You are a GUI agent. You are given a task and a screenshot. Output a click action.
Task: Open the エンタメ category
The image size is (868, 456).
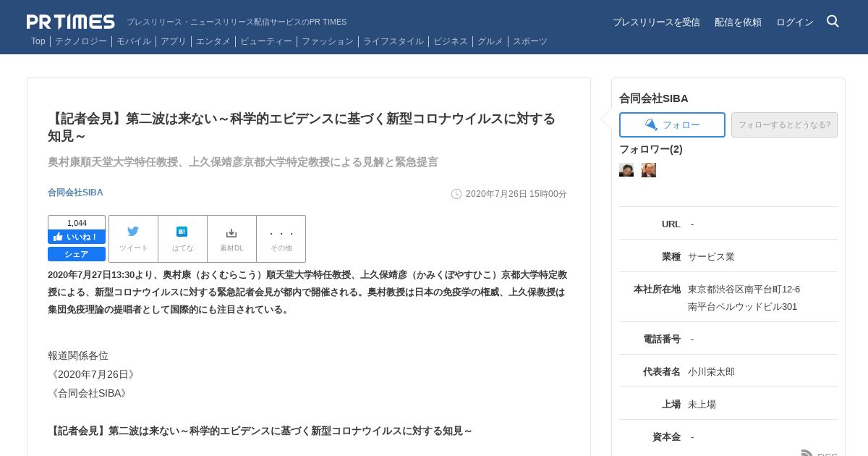point(213,41)
